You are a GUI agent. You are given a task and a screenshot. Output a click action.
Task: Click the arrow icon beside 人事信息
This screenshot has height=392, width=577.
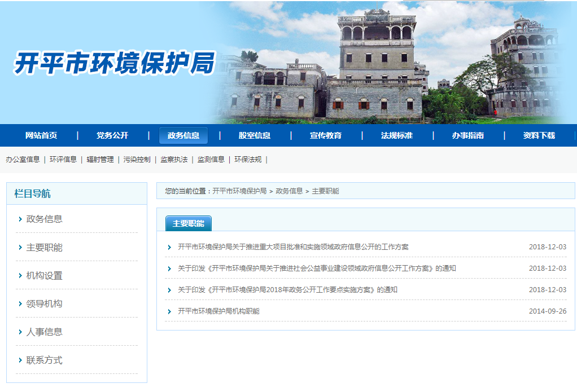point(20,332)
